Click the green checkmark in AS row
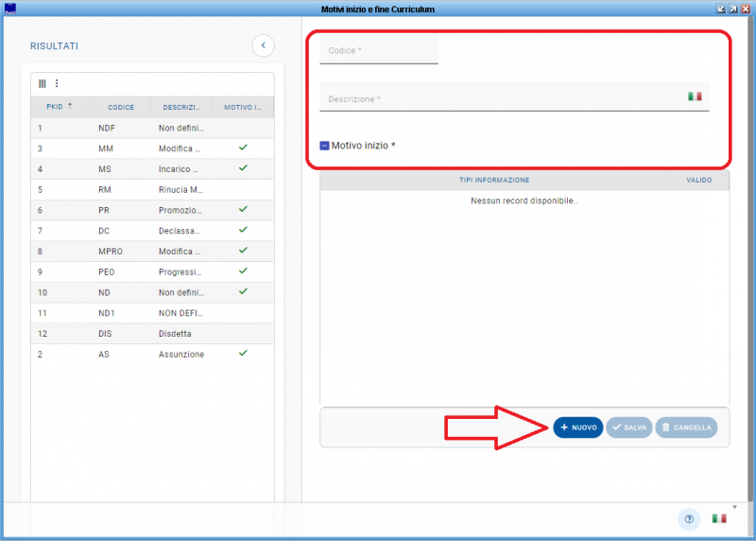Viewport: 756px width, 541px height. tap(243, 353)
